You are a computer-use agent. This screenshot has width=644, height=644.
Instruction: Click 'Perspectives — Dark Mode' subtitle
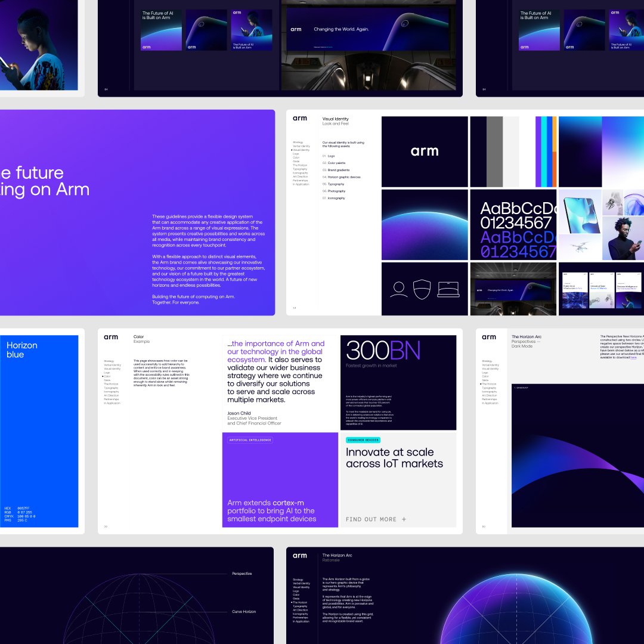click(526, 344)
